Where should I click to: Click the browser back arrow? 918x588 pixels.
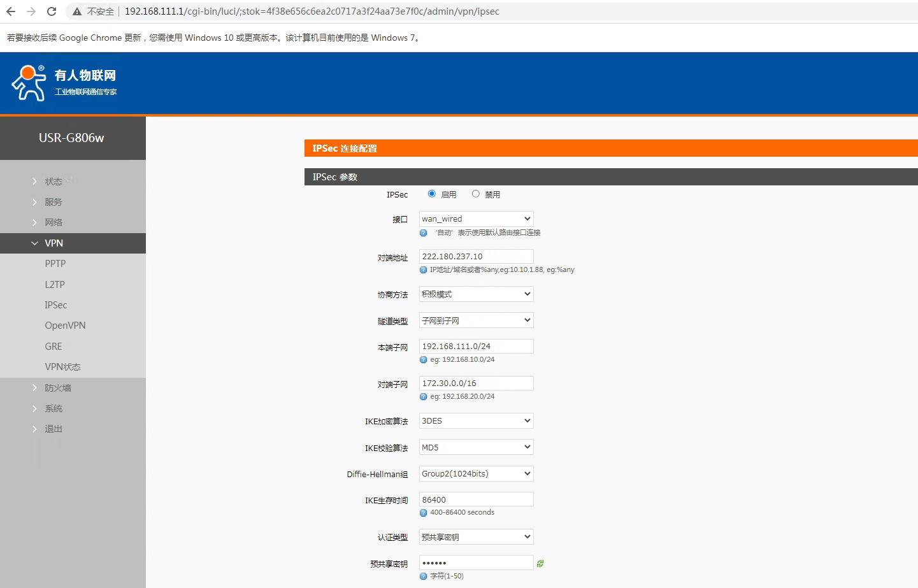click(x=11, y=11)
